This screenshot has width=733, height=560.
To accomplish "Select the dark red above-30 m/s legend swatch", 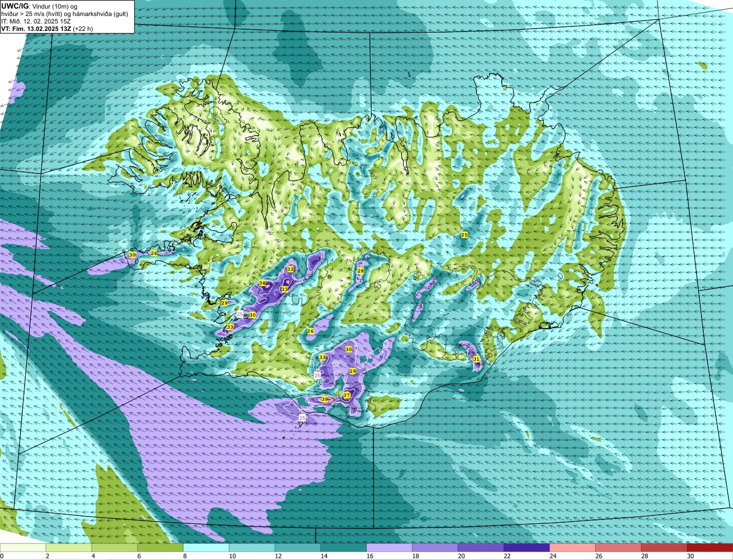I will pos(710,548).
